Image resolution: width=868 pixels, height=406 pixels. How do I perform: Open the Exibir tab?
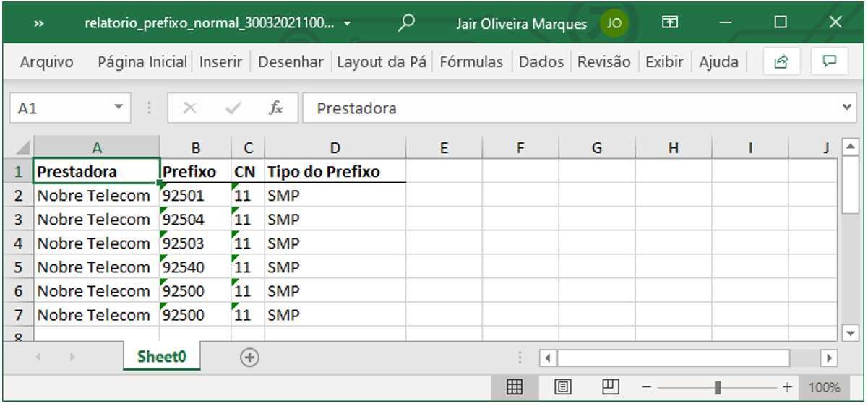coord(664,62)
